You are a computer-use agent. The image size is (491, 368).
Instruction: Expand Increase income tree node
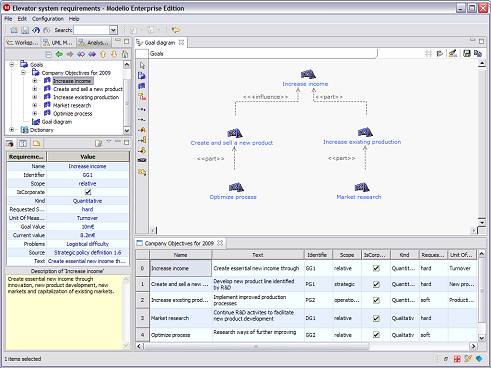35,81
